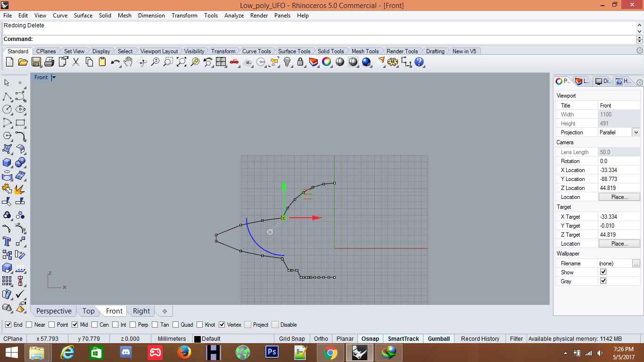Enable the Point osnap checkbox
Screen dimensions: 644x362
(52, 324)
